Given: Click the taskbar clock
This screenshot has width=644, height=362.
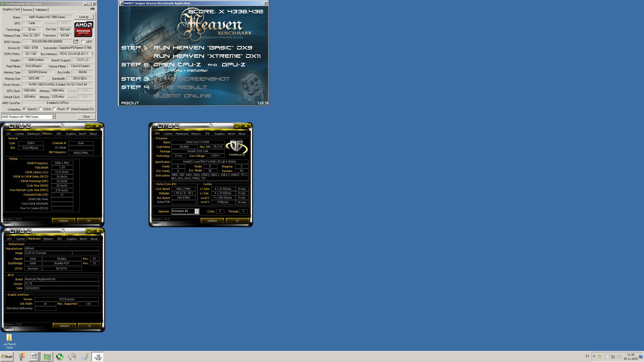Looking at the screenshot, I should (x=631, y=357).
